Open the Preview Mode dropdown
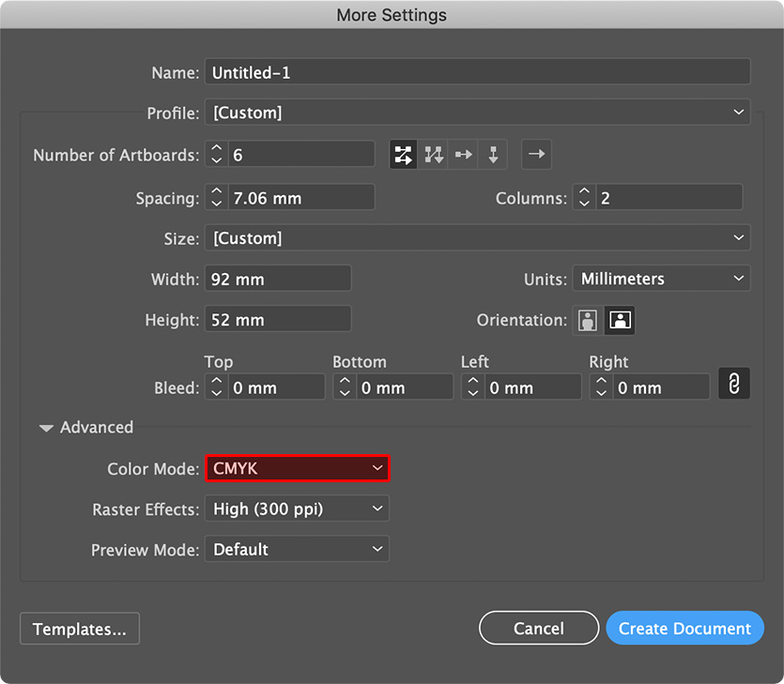 [x=297, y=550]
